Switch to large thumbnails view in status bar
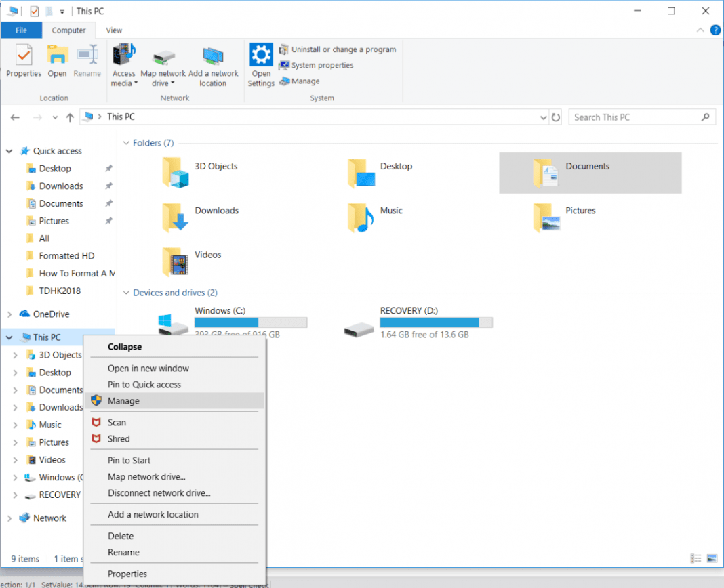Viewport: 724px width, 588px height. (712, 558)
